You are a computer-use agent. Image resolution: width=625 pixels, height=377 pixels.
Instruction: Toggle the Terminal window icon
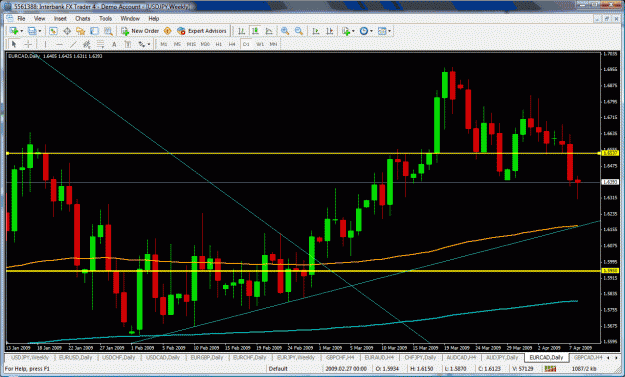tap(94, 31)
